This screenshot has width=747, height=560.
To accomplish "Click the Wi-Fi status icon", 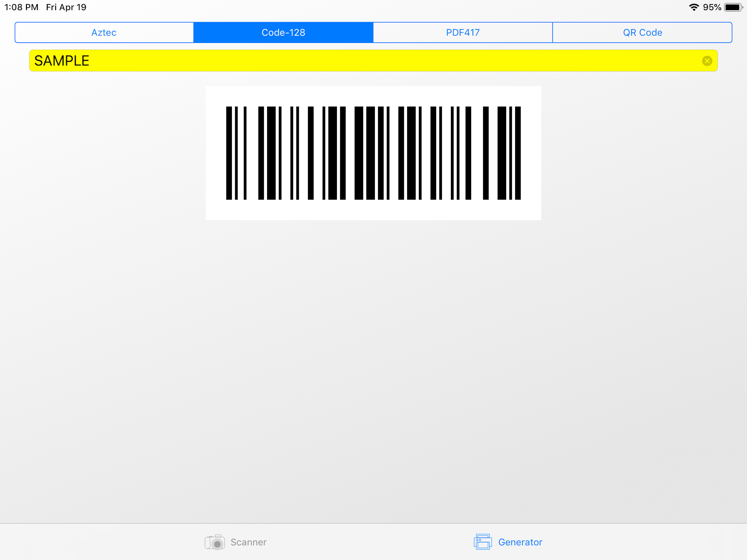I will click(x=694, y=7).
